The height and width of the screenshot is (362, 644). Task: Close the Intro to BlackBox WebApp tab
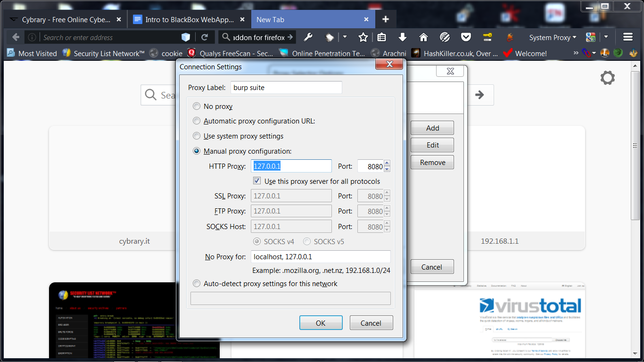pos(243,19)
